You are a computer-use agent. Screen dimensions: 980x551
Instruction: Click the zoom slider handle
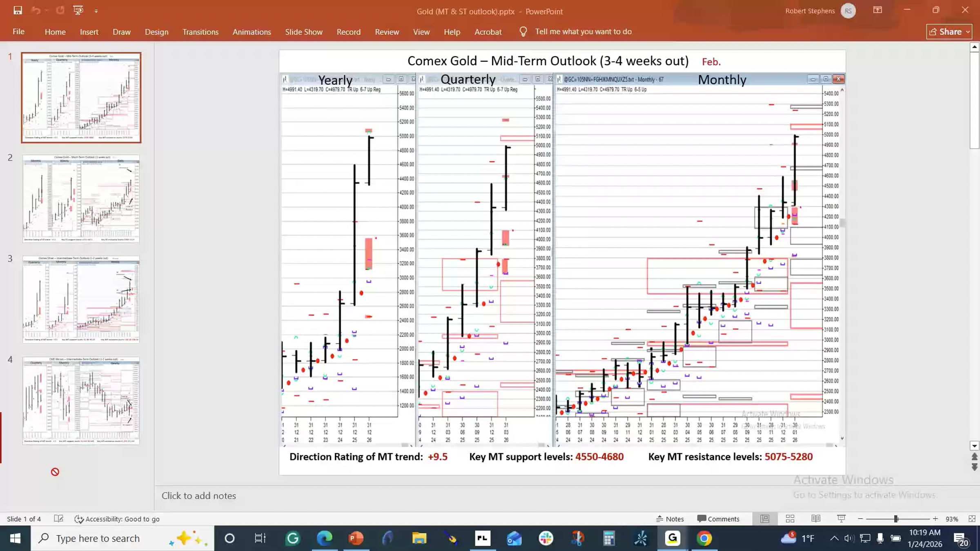896,519
